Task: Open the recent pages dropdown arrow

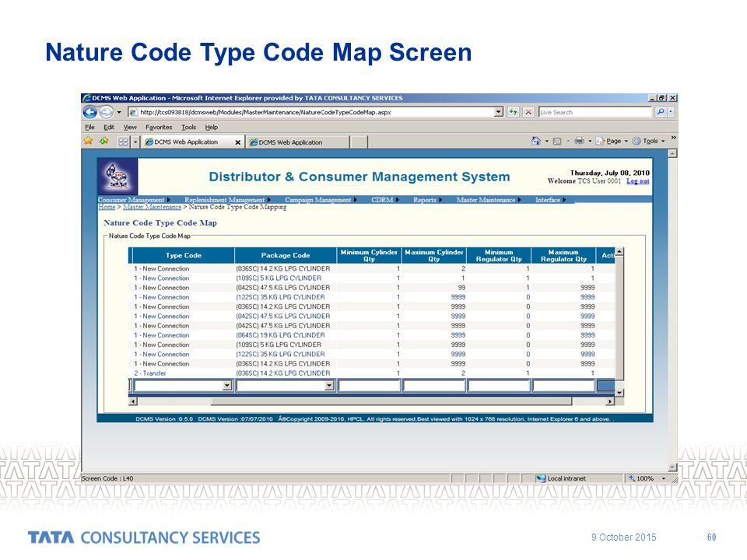Action: click(119, 112)
